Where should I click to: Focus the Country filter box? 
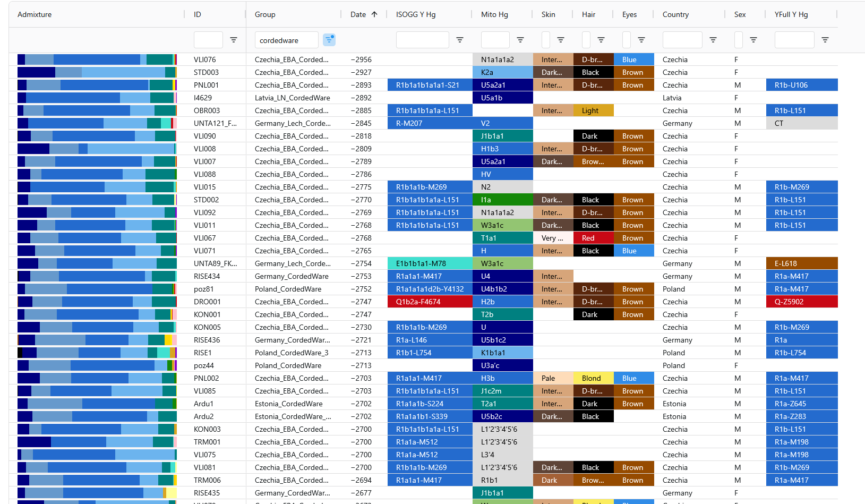pyautogui.click(x=682, y=40)
